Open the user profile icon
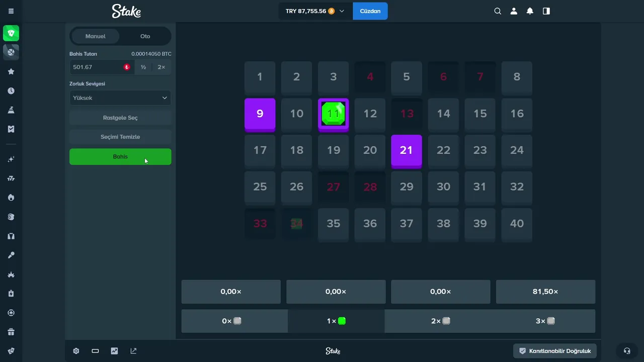The width and height of the screenshot is (644, 362). 514,11
